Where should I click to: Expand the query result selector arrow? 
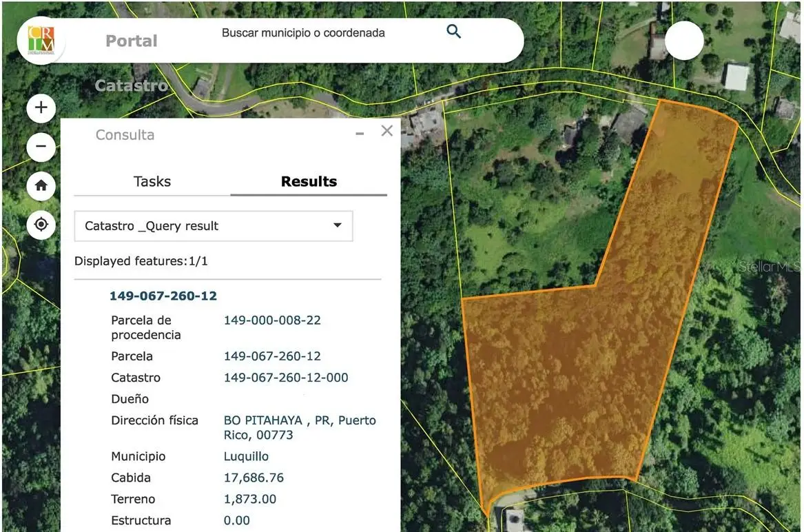click(337, 225)
